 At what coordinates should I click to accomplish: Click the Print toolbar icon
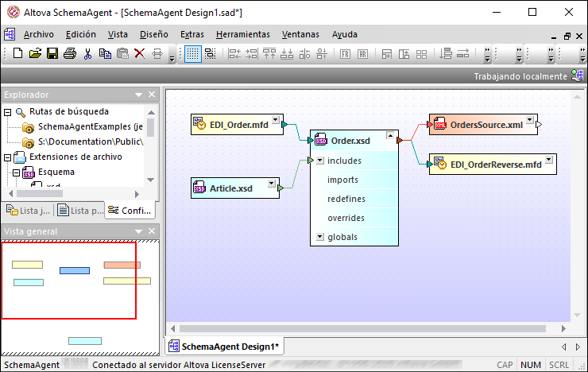69,54
